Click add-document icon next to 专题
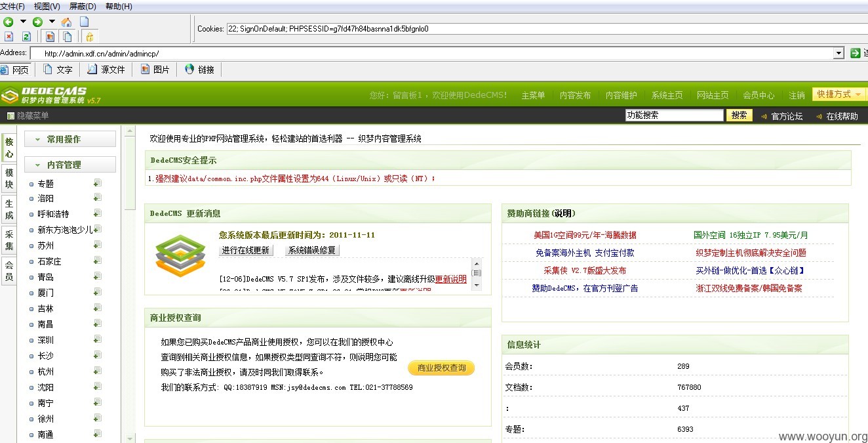The width and height of the screenshot is (868, 443). click(x=97, y=183)
